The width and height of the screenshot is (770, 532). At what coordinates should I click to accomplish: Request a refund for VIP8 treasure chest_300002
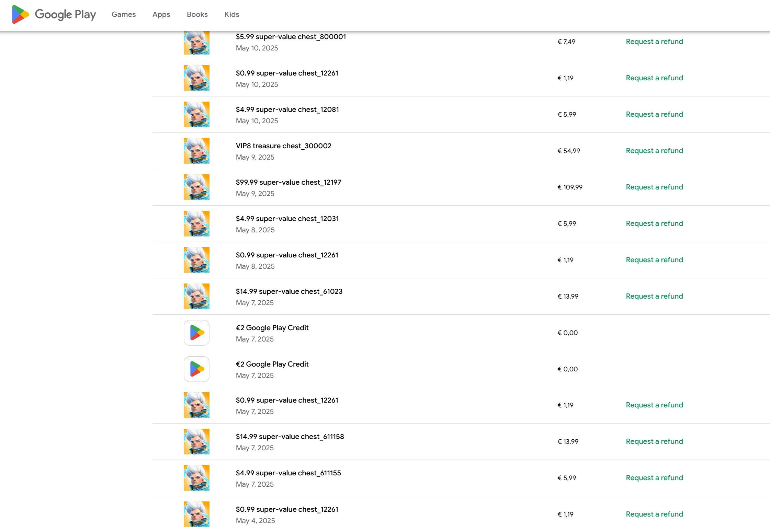654,151
